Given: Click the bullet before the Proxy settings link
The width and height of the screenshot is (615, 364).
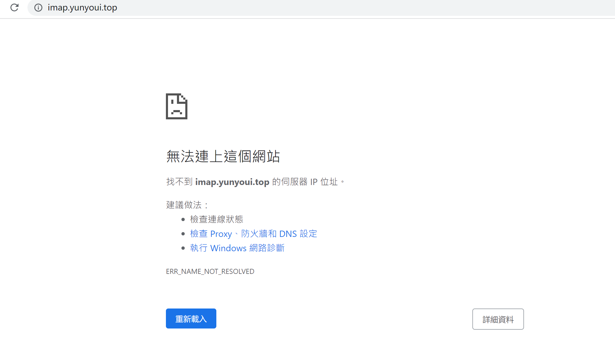Looking at the screenshot, I should [183, 234].
